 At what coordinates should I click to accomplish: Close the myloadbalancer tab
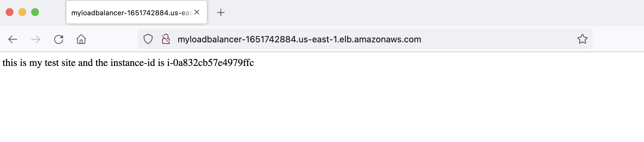197,12
